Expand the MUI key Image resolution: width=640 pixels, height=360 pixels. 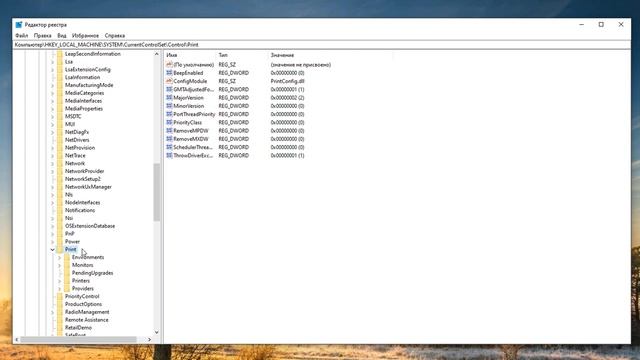(x=53, y=124)
